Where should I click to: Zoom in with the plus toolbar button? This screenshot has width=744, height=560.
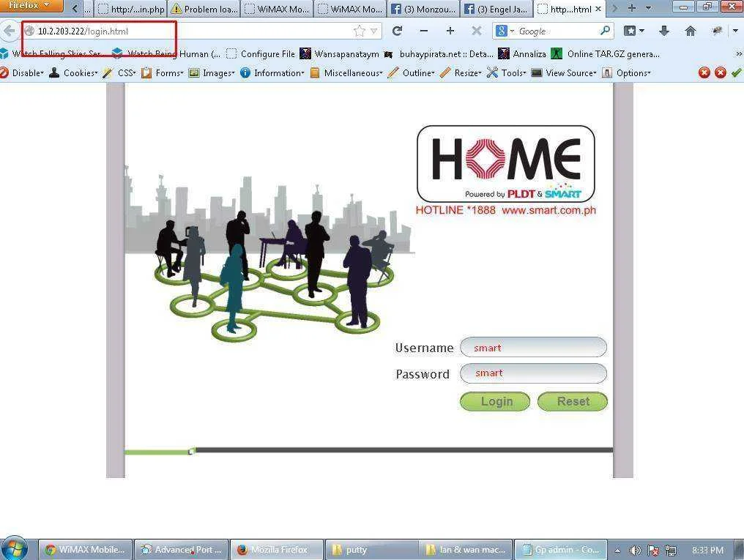[x=450, y=31]
